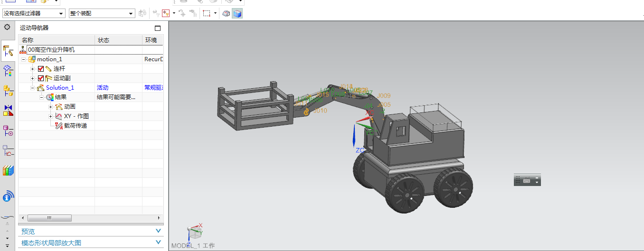Open dropdown arrow beside the red selection icon
Image resolution: width=644 pixels, height=251 pixels.
coord(174,13)
